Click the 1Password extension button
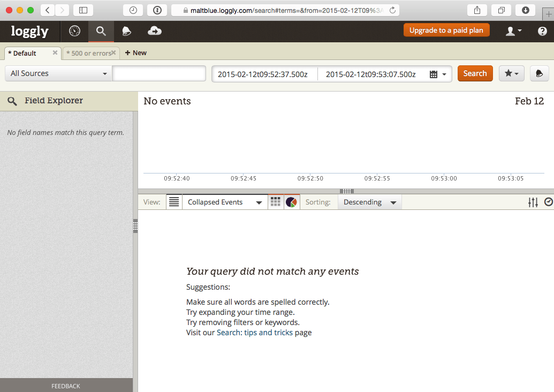Viewport: 554px width, 392px height. click(x=157, y=10)
